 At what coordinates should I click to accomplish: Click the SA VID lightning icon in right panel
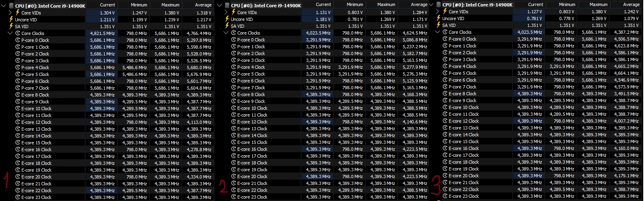pos(439,25)
